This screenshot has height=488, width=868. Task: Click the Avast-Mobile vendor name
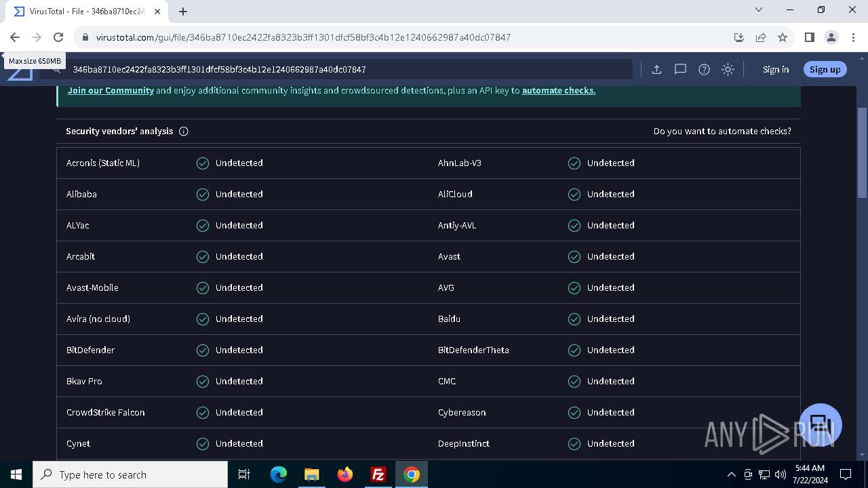92,287
